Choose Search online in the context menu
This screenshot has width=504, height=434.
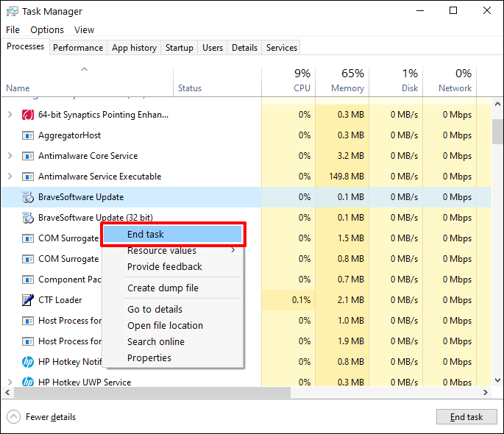tap(173, 342)
